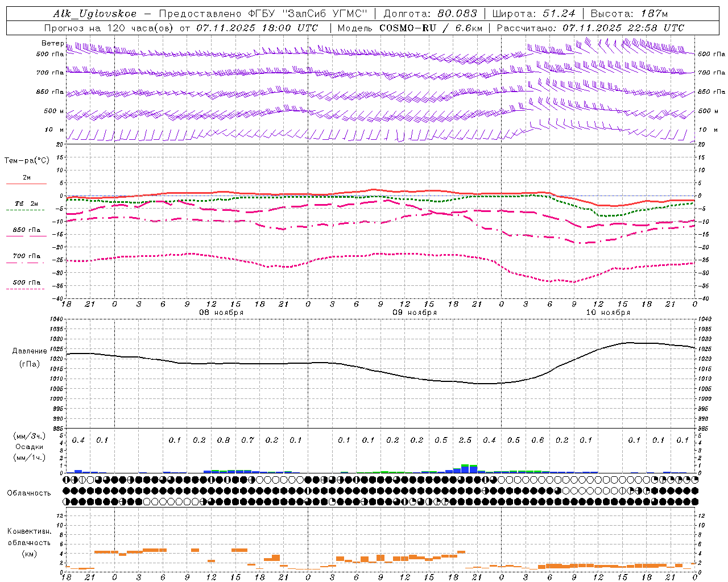Screen dimensions: 728x582
Task: Click the Рассчитано: 07.11.2025 22:58 UTC text
Action: click(590, 28)
